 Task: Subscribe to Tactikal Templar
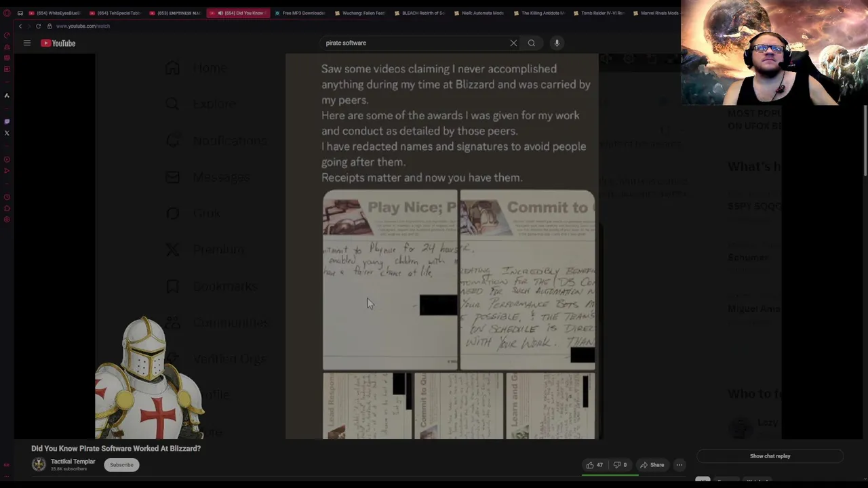pyautogui.click(x=122, y=465)
